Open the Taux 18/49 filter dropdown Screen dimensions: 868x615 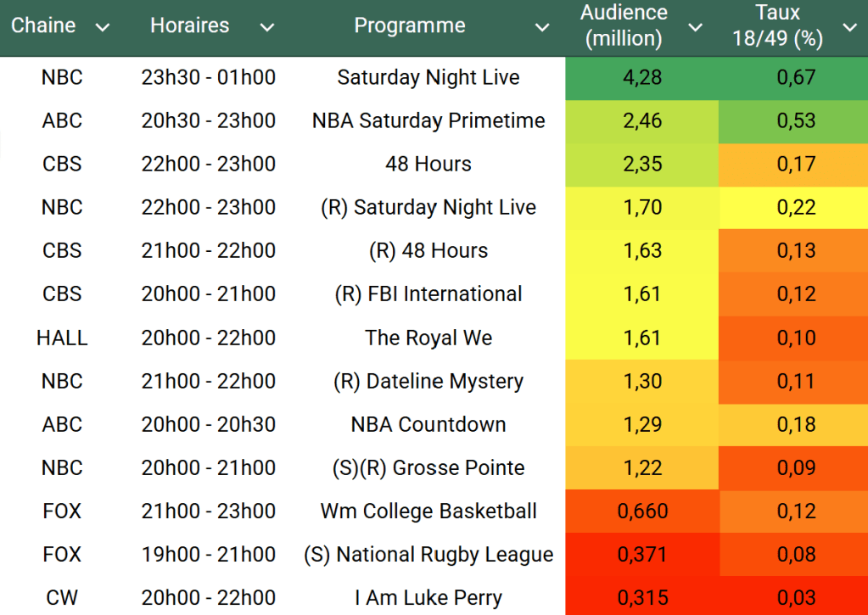849,27
